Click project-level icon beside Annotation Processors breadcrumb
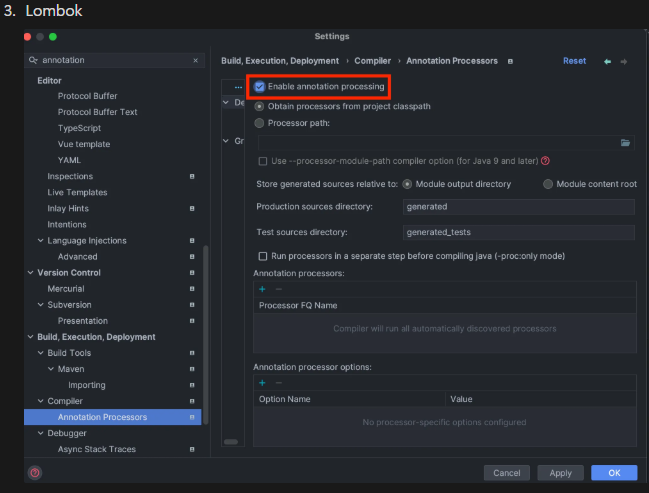 click(510, 61)
